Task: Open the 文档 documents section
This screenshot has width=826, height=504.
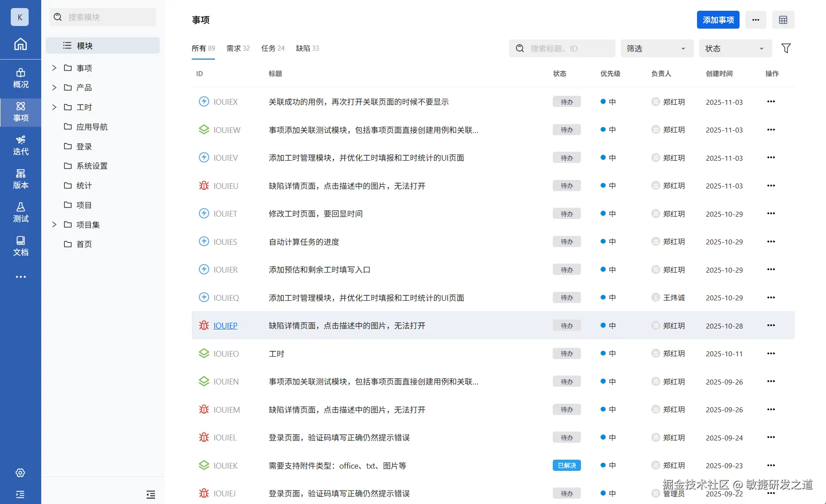Action: (21, 246)
